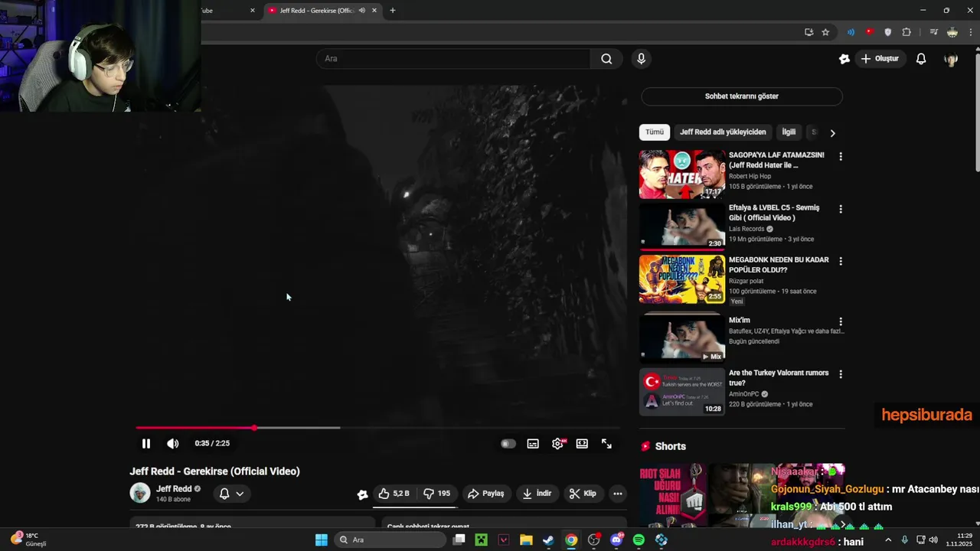Click 'Sohbet tekrarını göster' button
Image resolution: width=980 pixels, height=551 pixels.
tap(742, 96)
